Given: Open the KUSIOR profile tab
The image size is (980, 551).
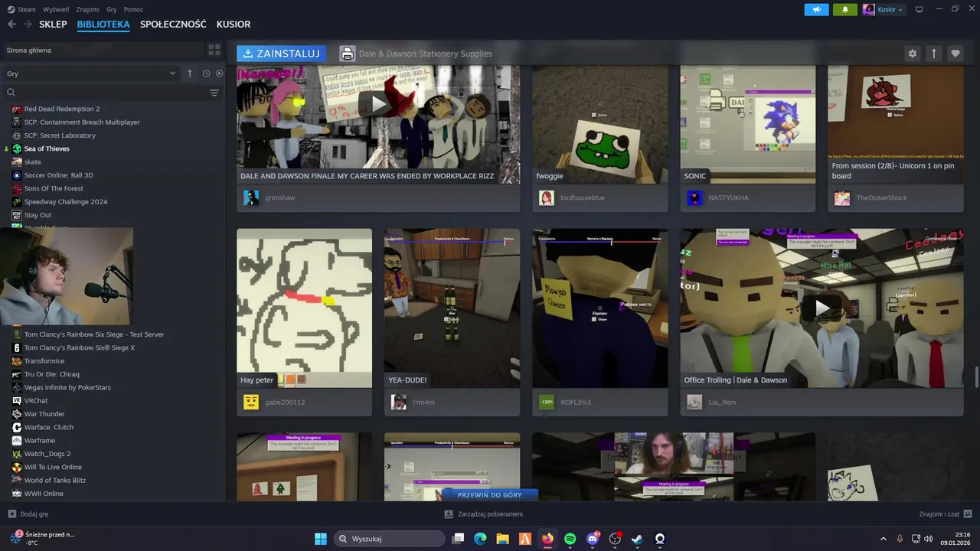Looking at the screenshot, I should coord(234,24).
